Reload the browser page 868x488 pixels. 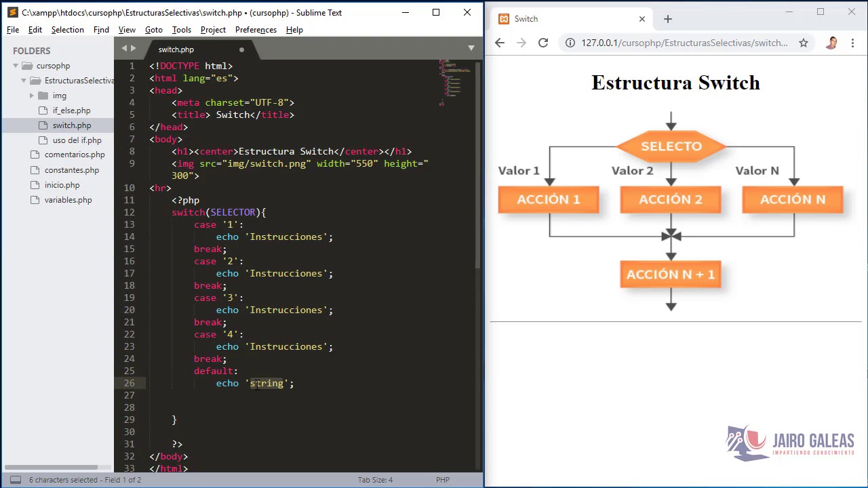(543, 43)
